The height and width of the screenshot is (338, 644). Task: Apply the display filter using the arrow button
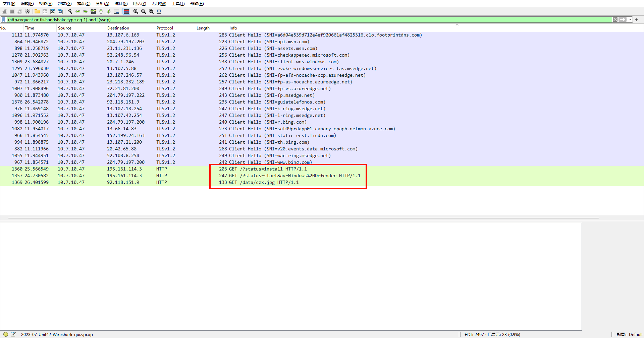click(623, 19)
